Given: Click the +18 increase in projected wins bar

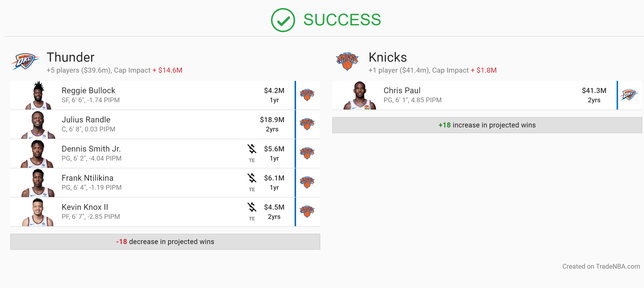Looking at the screenshot, I should click(487, 125).
